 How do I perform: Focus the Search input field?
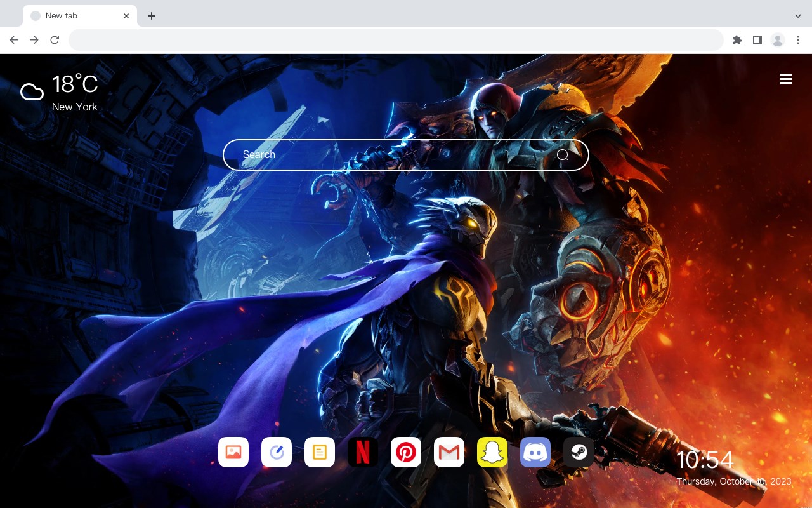pyautogui.click(x=406, y=155)
